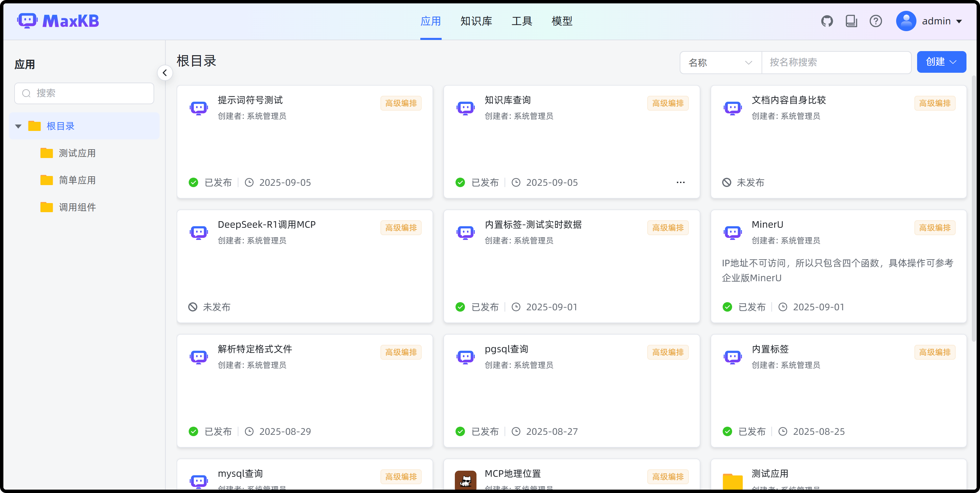The width and height of the screenshot is (980, 493).
Task: Click robot icon of 内置标签 card
Action: point(732,357)
